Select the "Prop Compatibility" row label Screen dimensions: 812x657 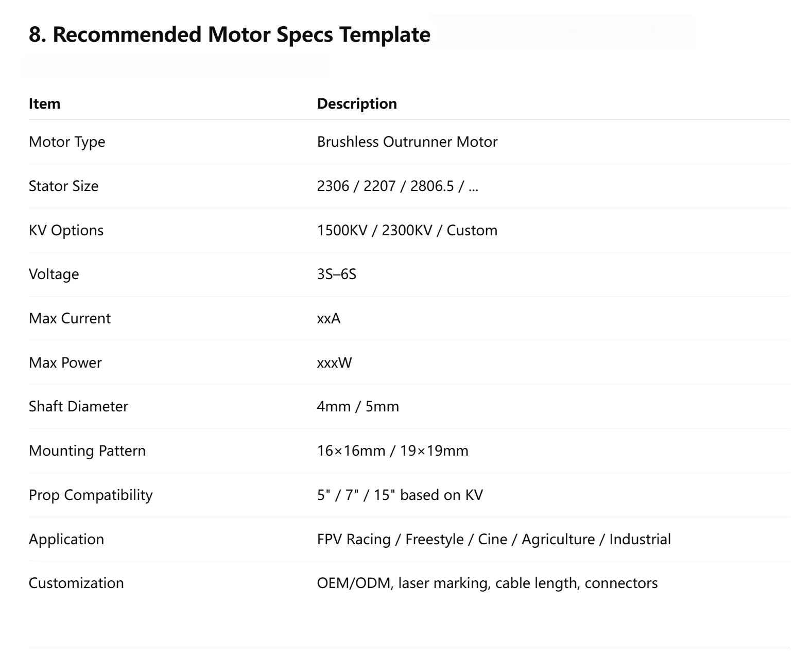point(91,495)
